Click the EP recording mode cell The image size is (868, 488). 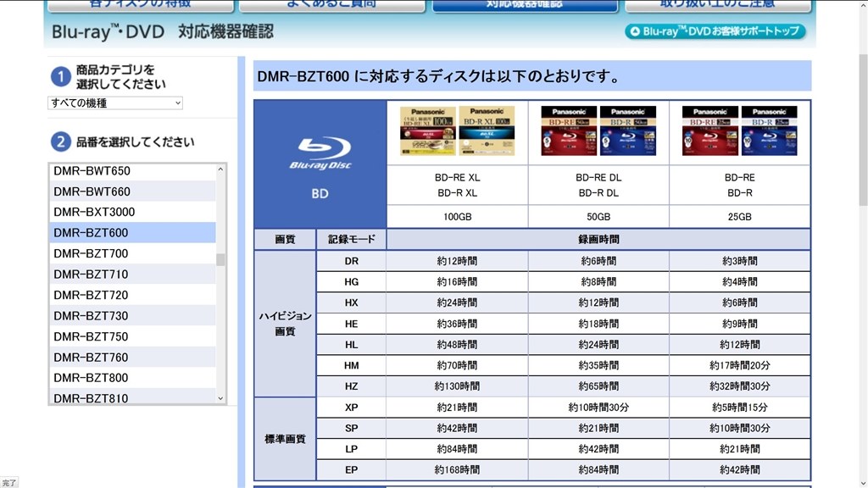point(352,470)
